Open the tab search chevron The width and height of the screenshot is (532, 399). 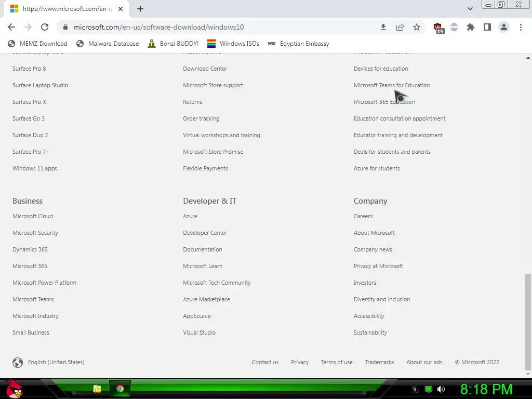point(470,9)
